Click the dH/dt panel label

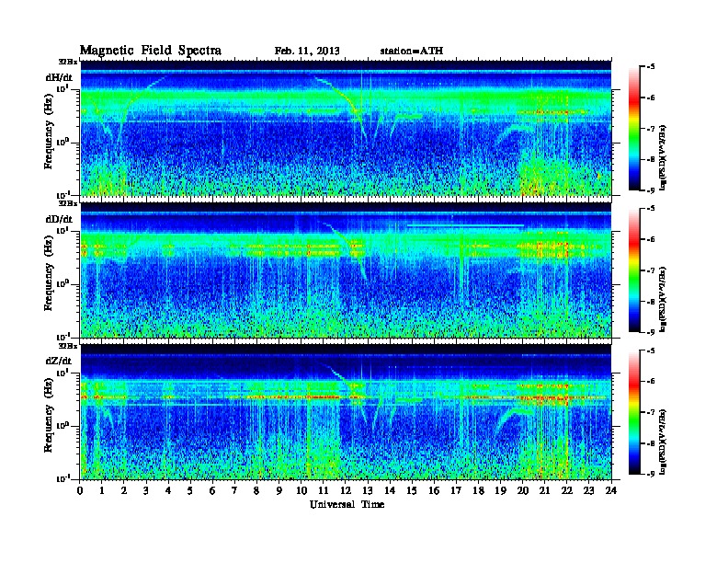pyautogui.click(x=59, y=77)
